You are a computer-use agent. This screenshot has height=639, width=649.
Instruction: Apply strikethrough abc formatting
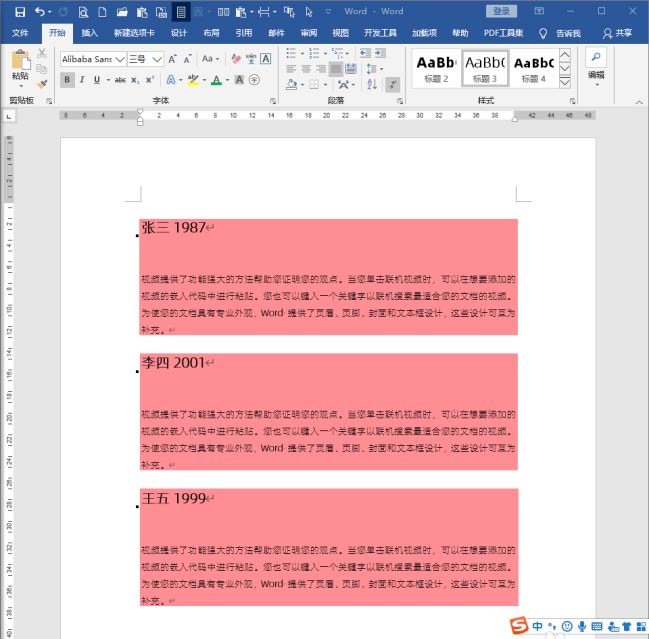[120, 80]
